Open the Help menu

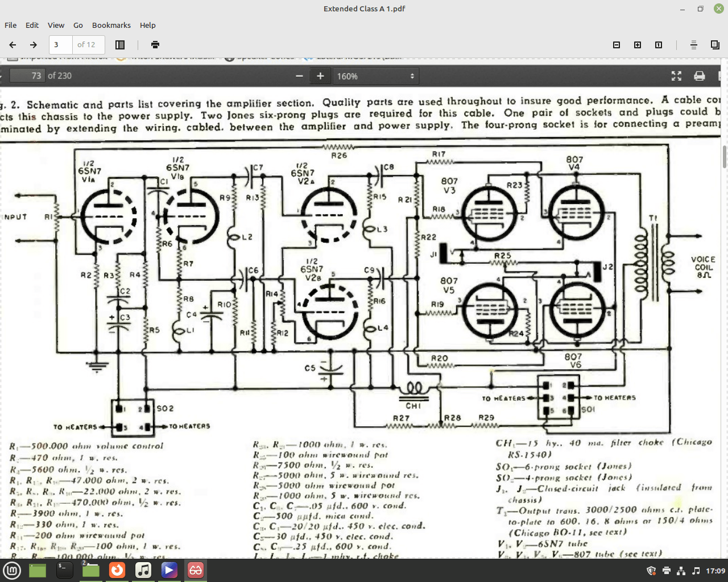click(x=148, y=25)
